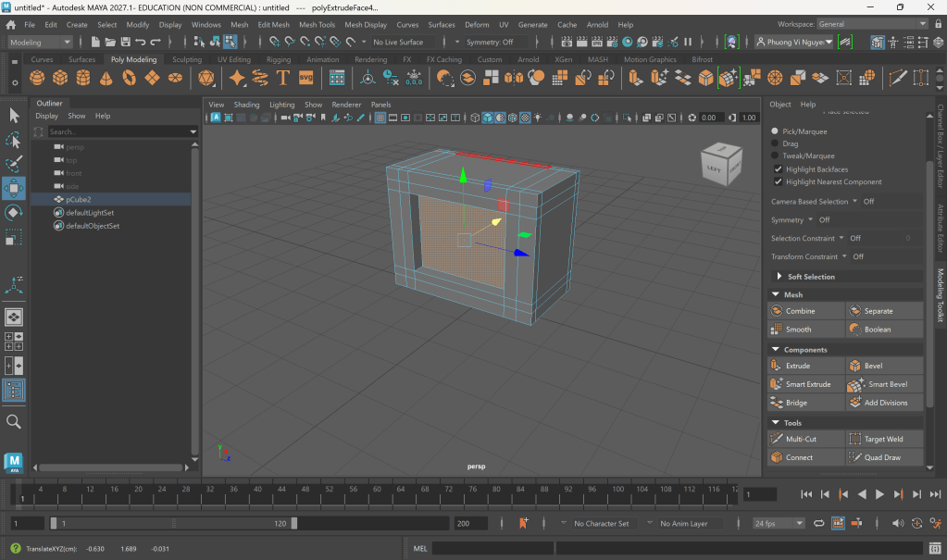
Task: Open the Selection Constraint dropdown
Action: pos(841,238)
